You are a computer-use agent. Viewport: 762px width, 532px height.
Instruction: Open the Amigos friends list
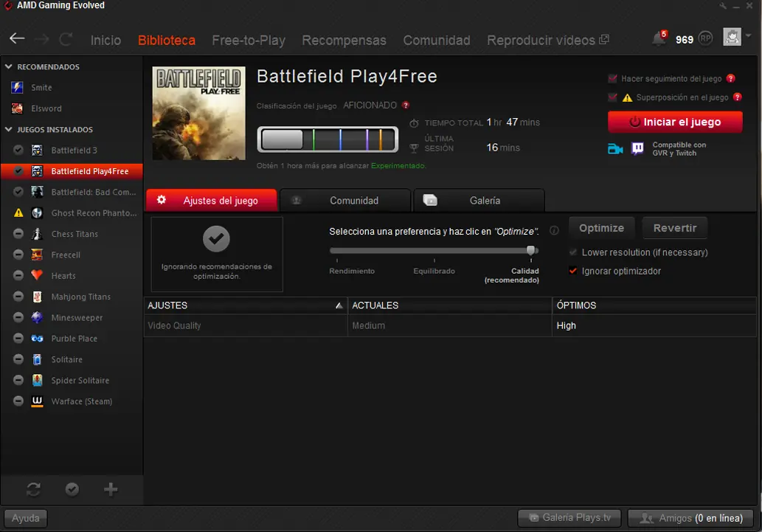point(690,518)
